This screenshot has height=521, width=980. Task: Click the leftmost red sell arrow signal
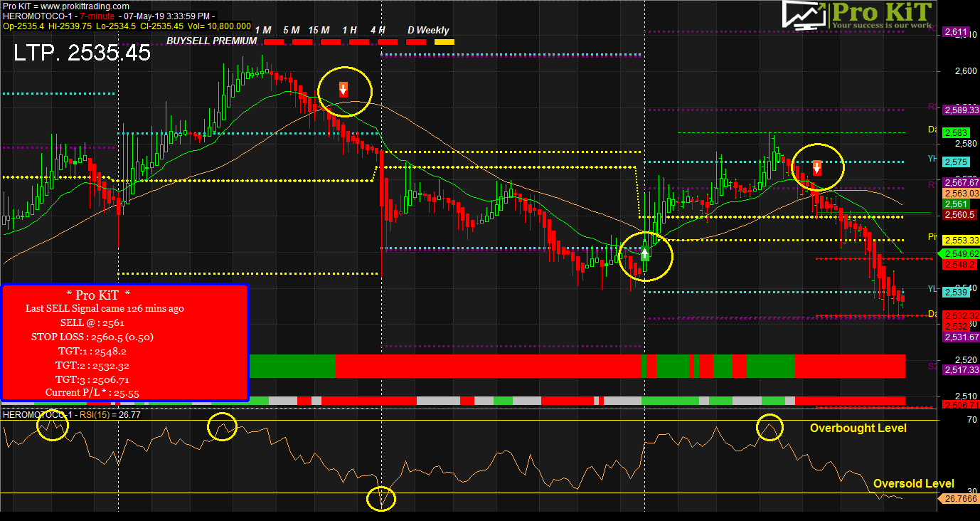click(x=343, y=89)
